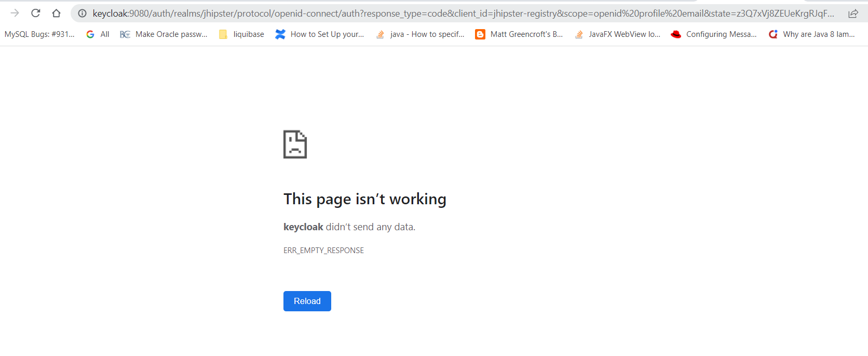Click the Red Hat icon on the bookmark bar

[676, 34]
